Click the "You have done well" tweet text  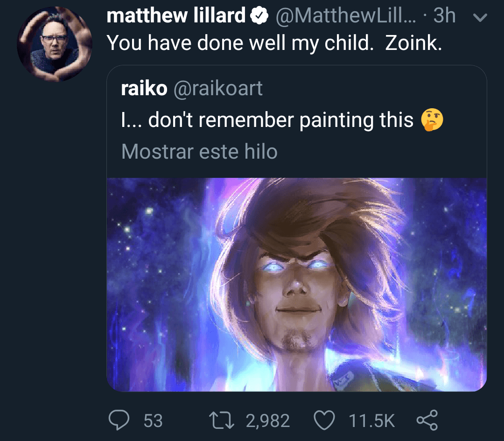(274, 43)
